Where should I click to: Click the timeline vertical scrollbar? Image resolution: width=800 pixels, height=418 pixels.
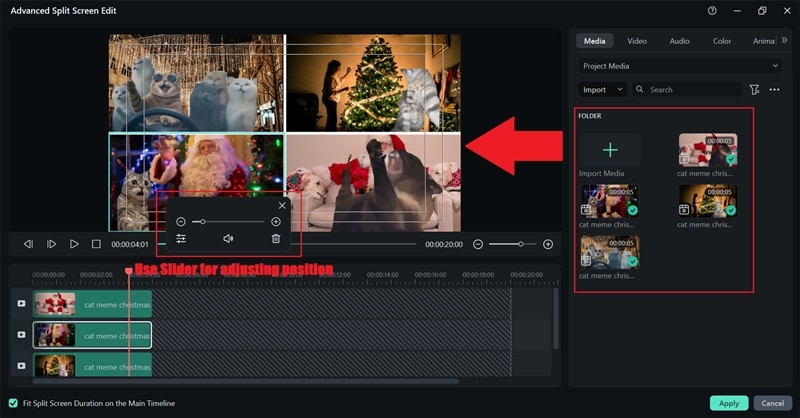pos(555,318)
